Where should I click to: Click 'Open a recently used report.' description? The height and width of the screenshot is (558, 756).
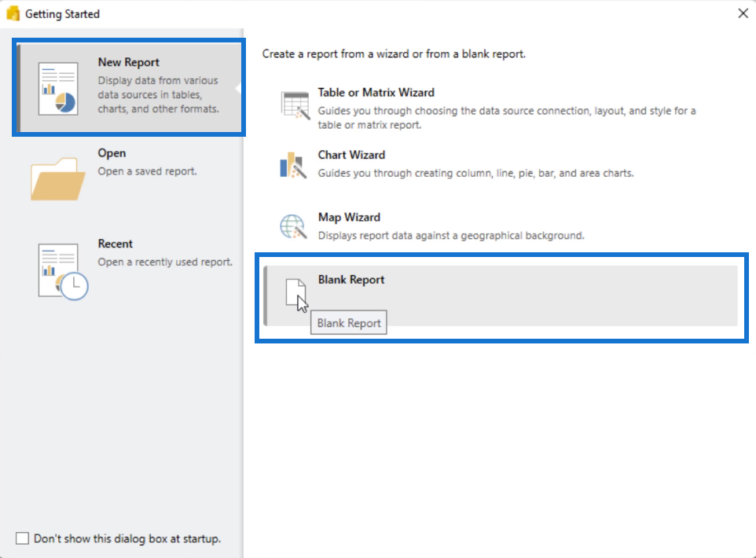pos(165,262)
